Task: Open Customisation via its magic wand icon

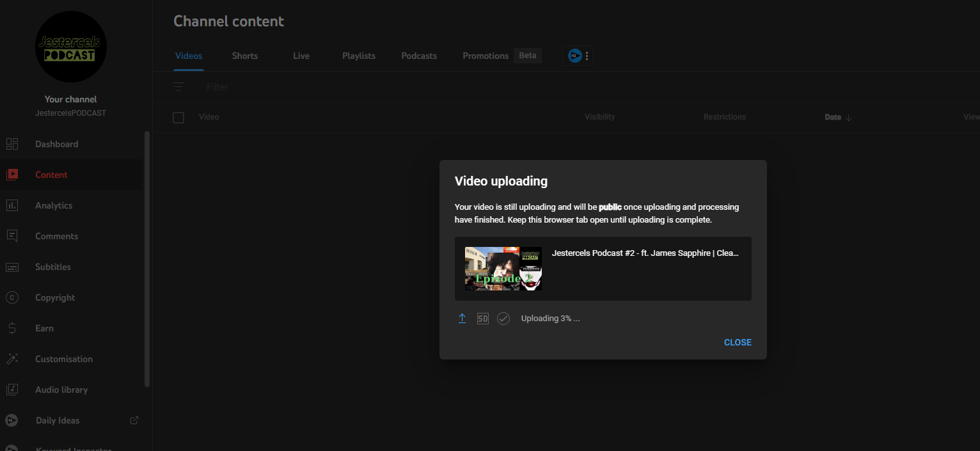Action: 12,359
